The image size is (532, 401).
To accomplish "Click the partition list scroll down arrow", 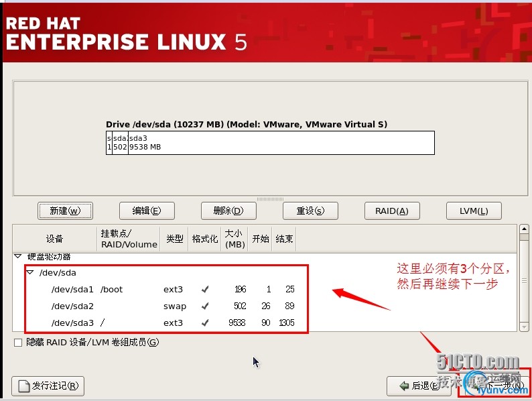I will pyautogui.click(x=524, y=327).
